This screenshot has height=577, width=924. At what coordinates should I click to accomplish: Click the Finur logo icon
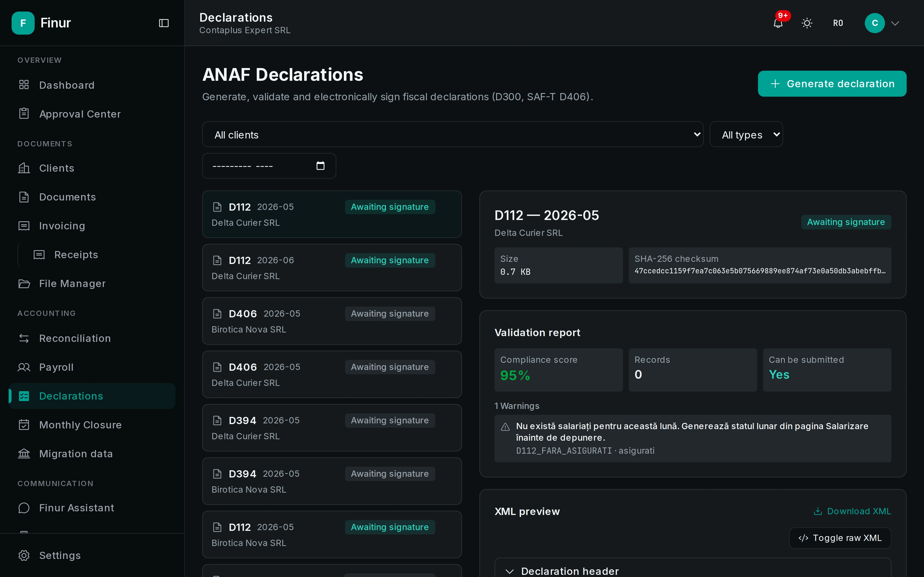tap(23, 23)
